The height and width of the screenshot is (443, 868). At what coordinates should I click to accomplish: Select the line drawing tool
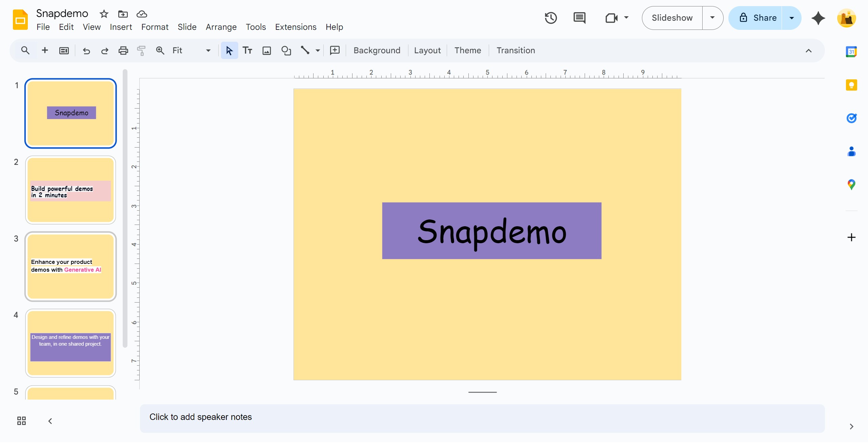tap(305, 51)
